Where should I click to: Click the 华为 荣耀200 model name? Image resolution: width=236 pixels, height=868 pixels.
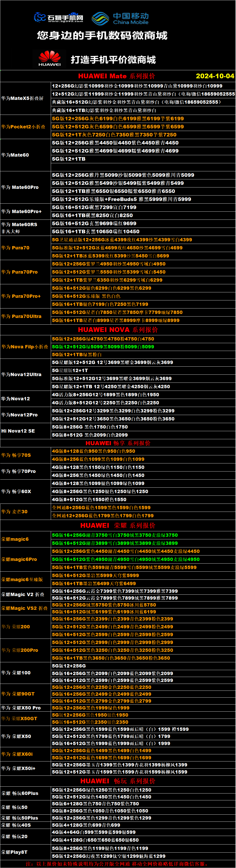click(15, 627)
